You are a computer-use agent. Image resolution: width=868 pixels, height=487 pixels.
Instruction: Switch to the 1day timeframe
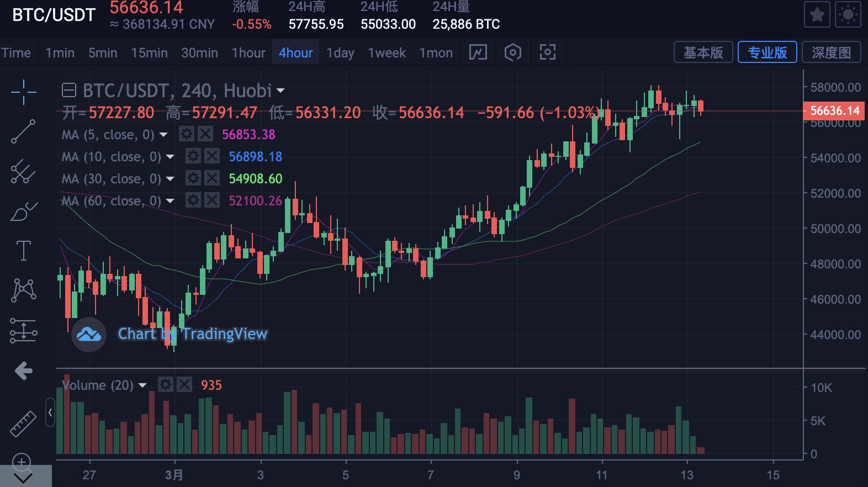[x=340, y=53]
